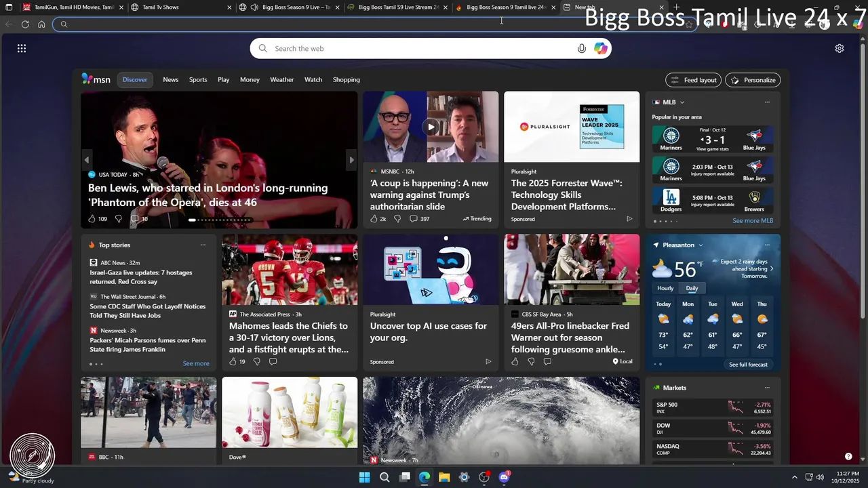The width and height of the screenshot is (868, 488).
Task: Switch weather to Hourly view
Action: click(x=665, y=288)
